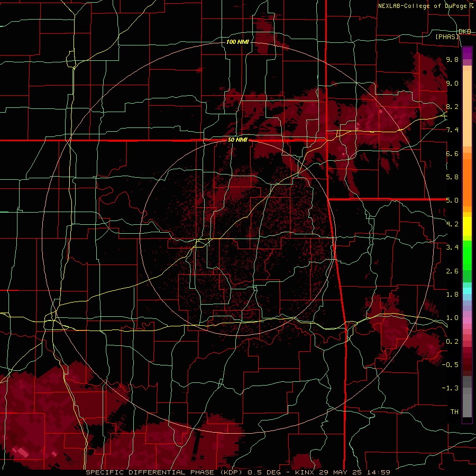Click the 2.6 scale value

[452, 271]
